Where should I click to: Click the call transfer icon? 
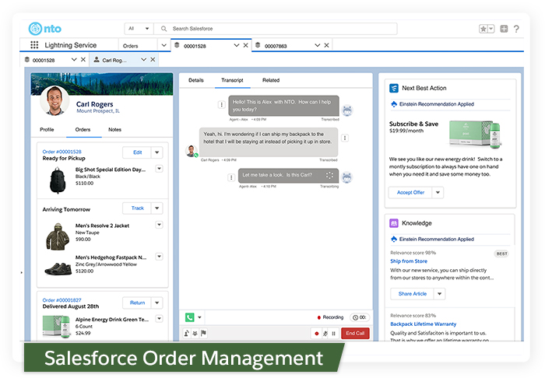point(187,333)
